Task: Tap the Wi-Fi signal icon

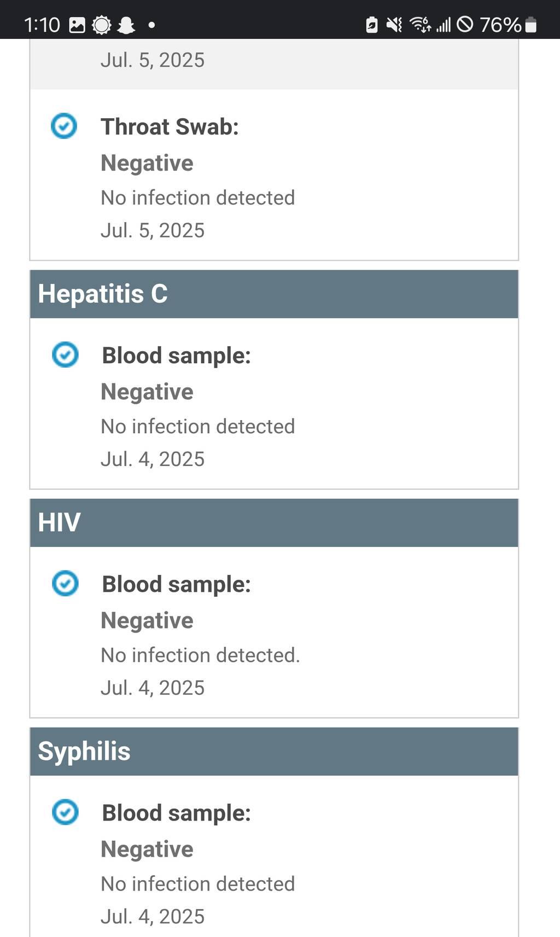Action: click(420, 25)
